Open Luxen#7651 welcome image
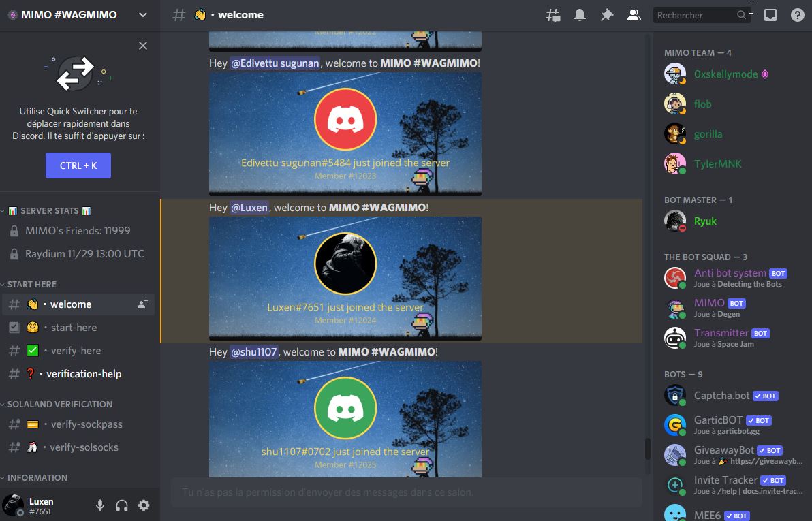812x521 pixels. tap(345, 278)
